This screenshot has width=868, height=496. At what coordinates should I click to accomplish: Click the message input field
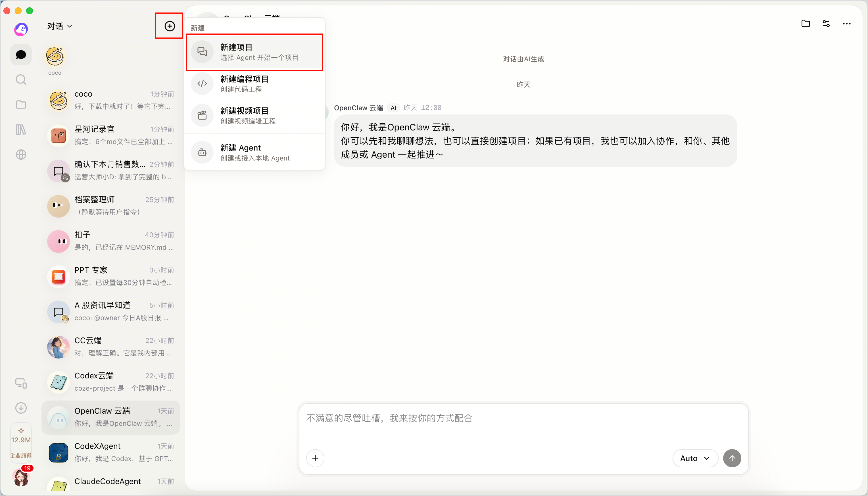523,426
